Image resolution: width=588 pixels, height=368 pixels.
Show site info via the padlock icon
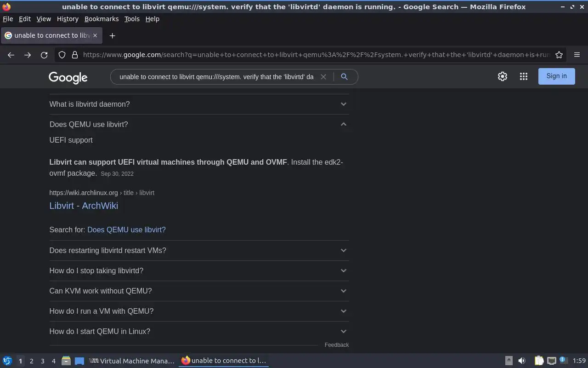pos(75,55)
